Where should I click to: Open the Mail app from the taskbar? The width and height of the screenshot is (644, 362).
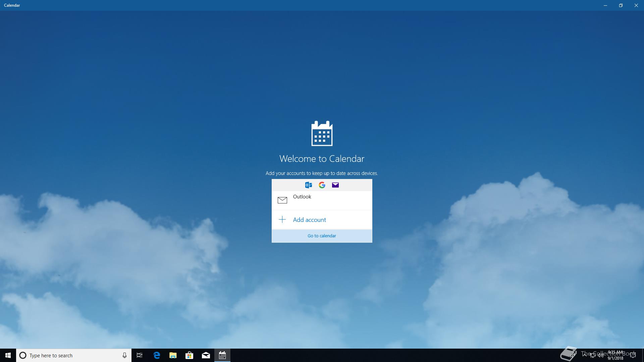(x=206, y=355)
